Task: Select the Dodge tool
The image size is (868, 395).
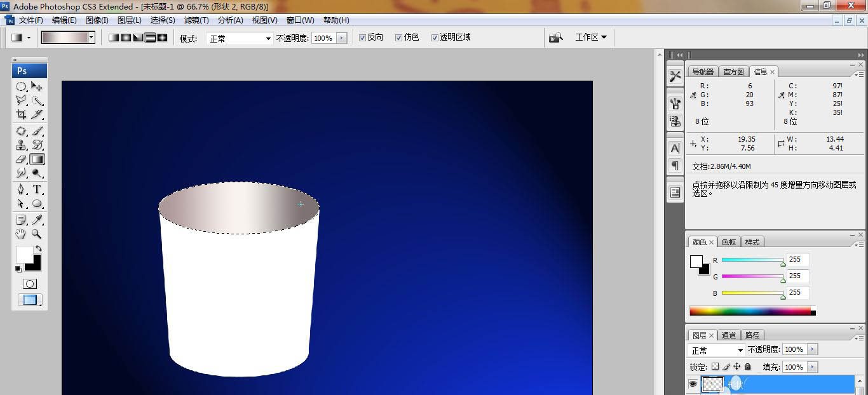Action: 37,173
